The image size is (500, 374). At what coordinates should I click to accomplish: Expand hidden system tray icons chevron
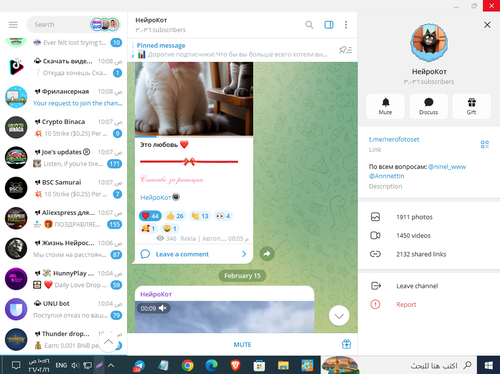111,366
